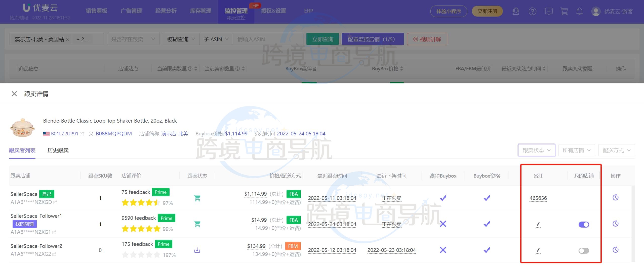Open the notification bell icon

[579, 11]
